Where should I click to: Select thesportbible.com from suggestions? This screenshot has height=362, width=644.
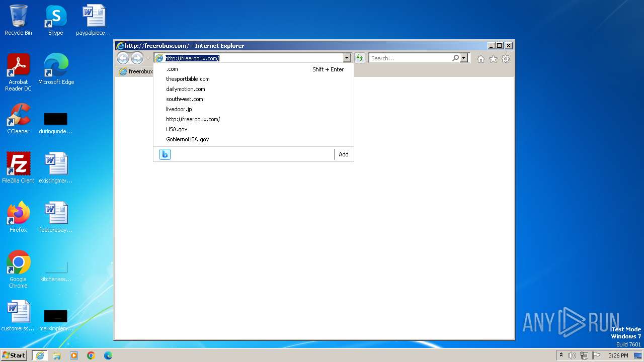click(x=254, y=79)
